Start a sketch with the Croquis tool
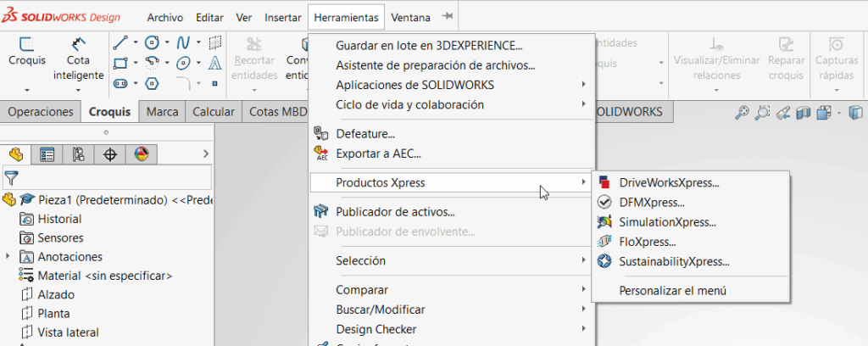The image size is (868, 346). [26, 51]
